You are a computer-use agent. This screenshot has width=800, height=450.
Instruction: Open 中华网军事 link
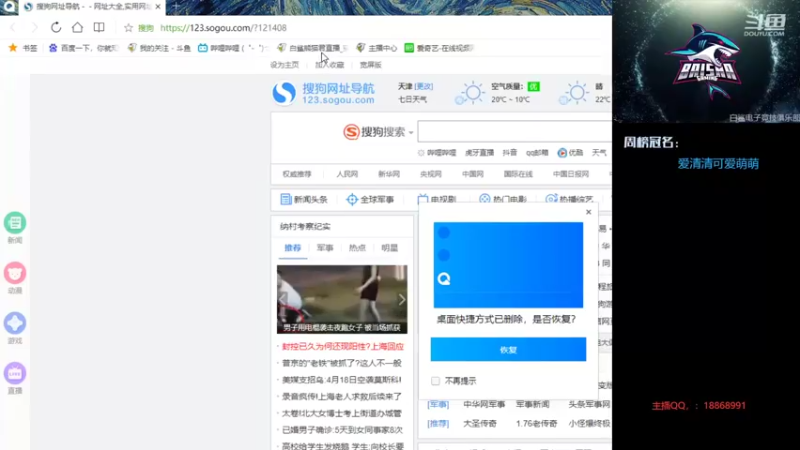484,405
